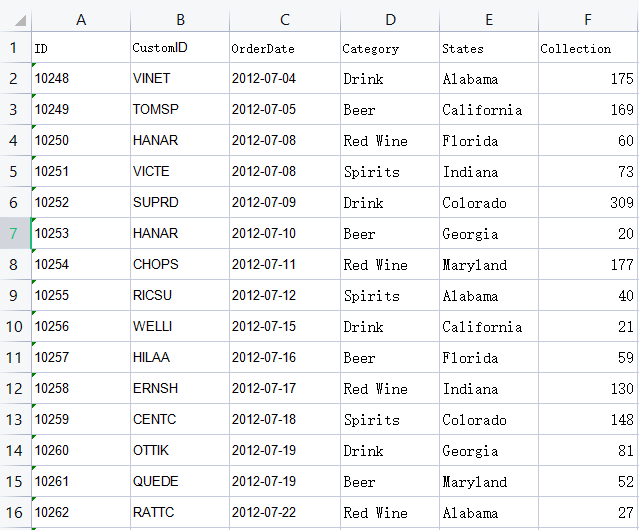Select cell with date 2012-07-22

(285, 512)
